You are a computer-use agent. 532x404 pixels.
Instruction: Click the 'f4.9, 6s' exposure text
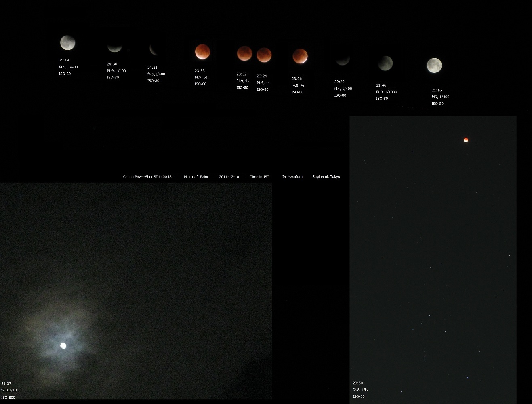pos(201,77)
